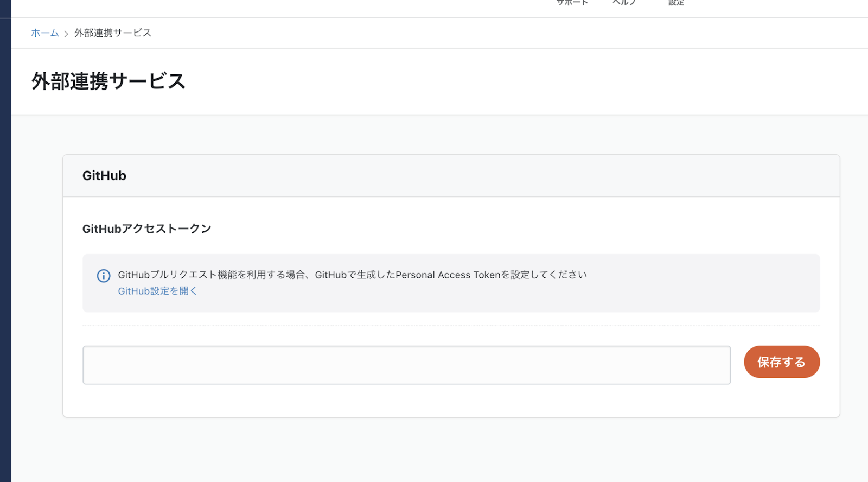Click the GitHub card header title
Image resolution: width=868 pixels, height=482 pixels.
click(x=104, y=176)
